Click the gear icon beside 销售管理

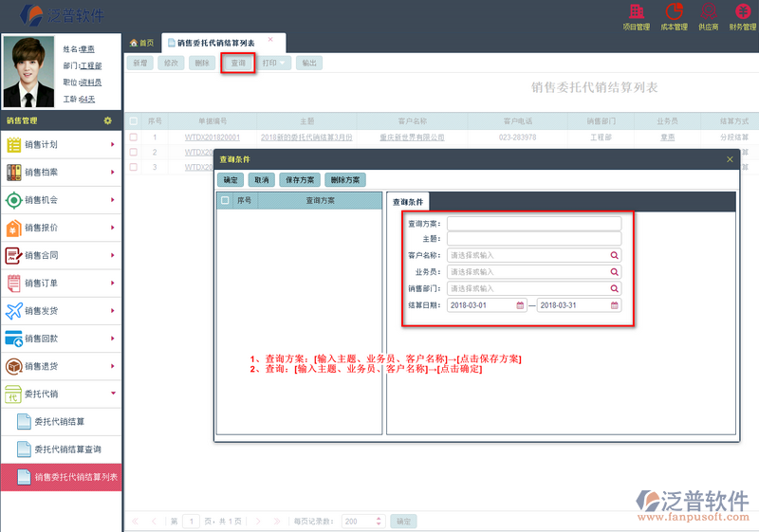point(108,120)
